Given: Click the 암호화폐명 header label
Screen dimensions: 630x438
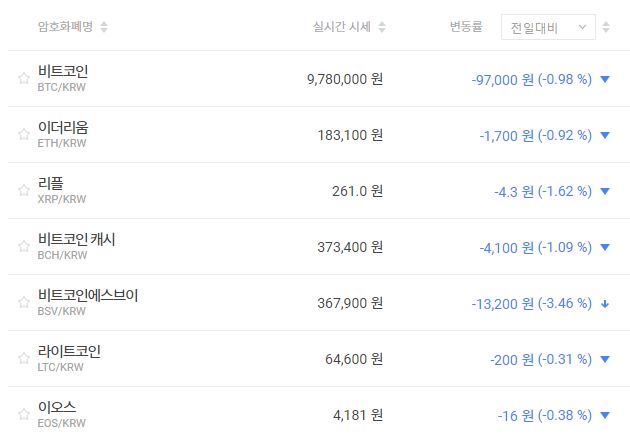Looking at the screenshot, I should point(65,27).
